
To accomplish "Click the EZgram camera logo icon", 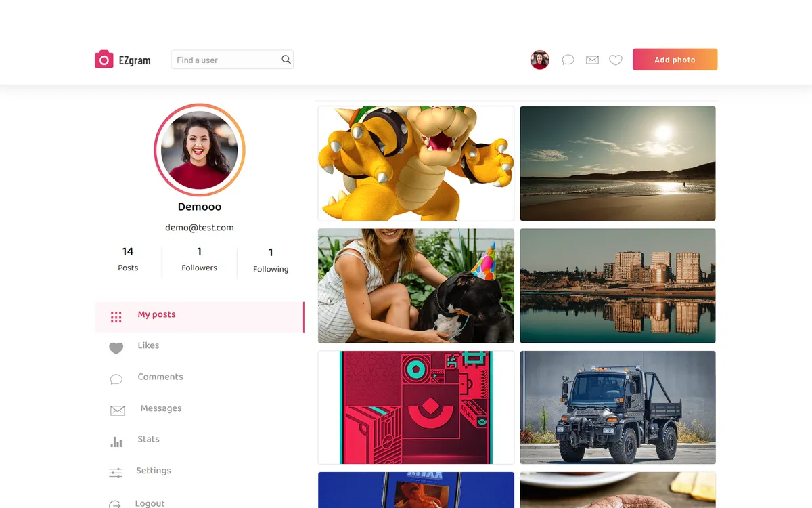I will (x=104, y=60).
